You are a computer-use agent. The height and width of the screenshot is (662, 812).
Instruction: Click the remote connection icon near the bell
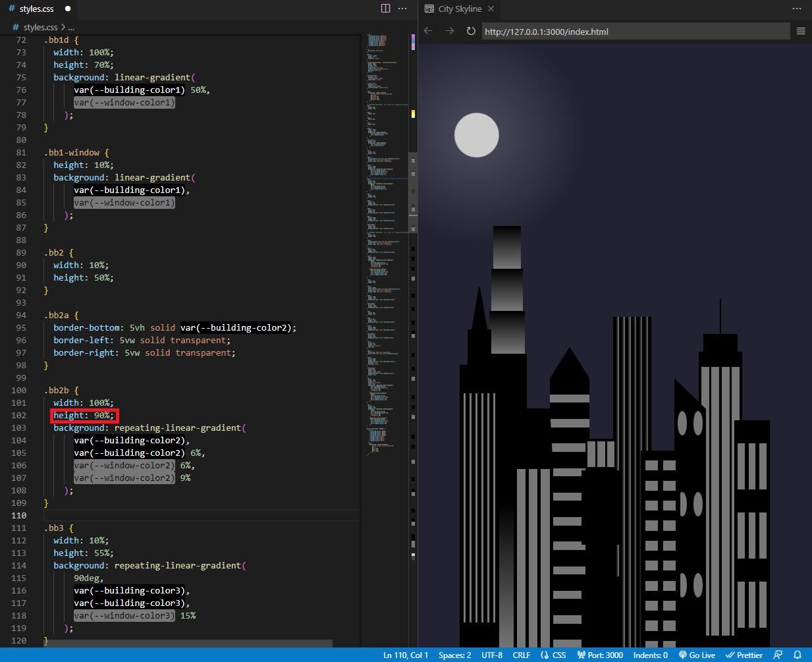point(778,655)
